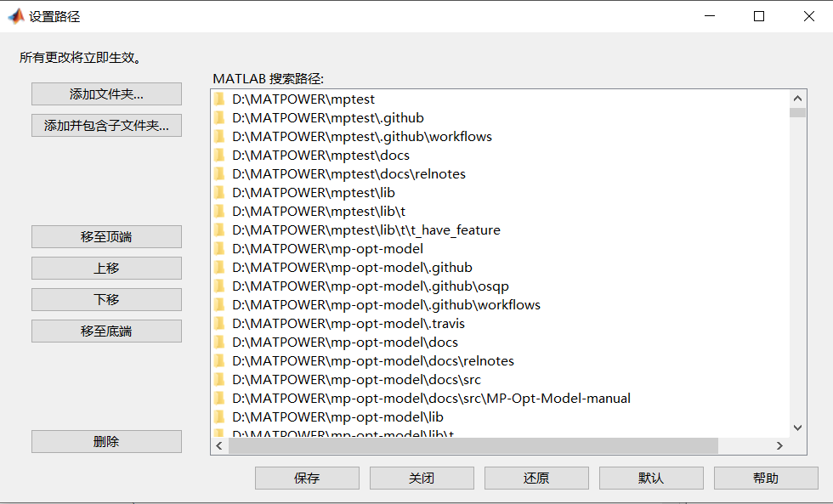The image size is (833, 504).
Task: Click 删除 to remove selected path
Action: click(x=105, y=441)
